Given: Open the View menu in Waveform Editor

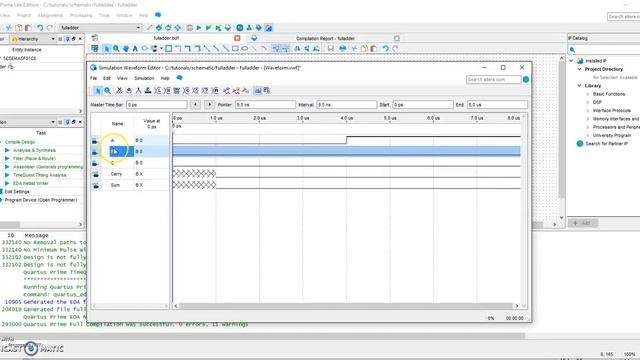Looking at the screenshot, I should coord(122,78).
